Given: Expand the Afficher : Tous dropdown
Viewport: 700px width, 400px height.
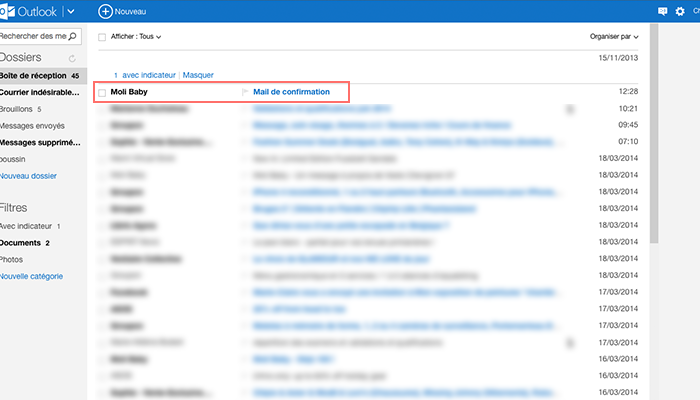Looking at the screenshot, I should (136, 37).
